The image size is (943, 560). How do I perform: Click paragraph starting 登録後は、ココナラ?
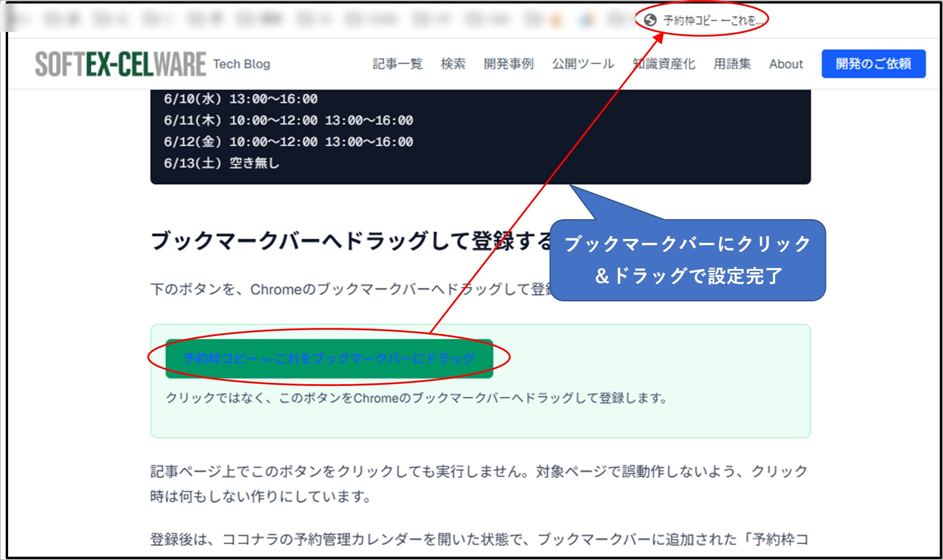point(479,539)
